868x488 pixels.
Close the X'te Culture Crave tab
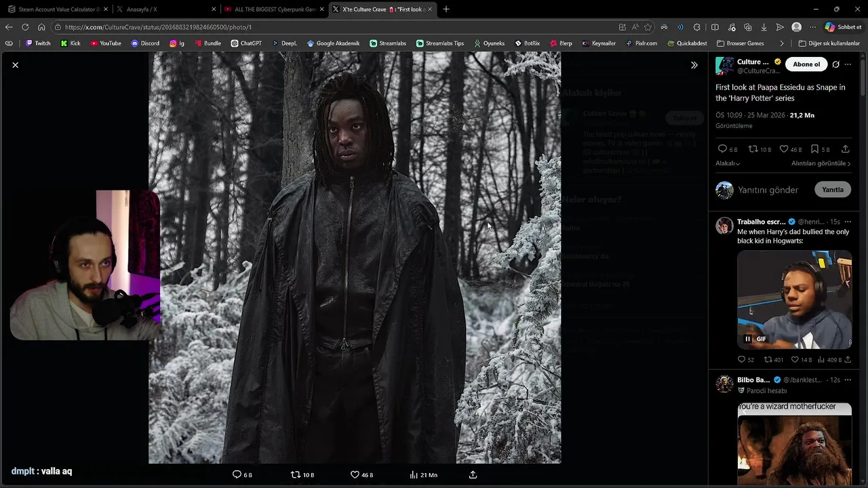pos(429,9)
